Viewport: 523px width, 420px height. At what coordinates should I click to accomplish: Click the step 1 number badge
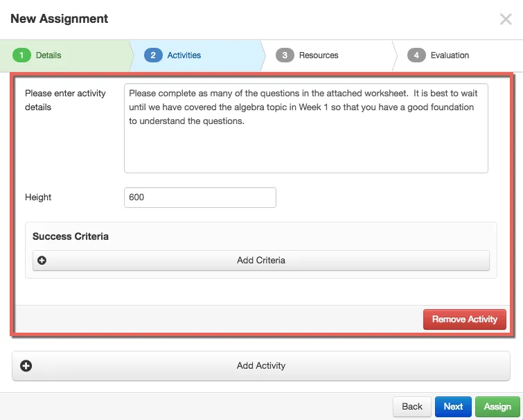pos(21,55)
